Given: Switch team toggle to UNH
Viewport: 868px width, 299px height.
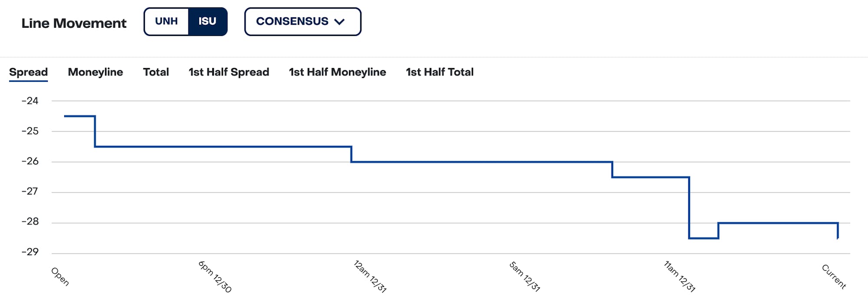Looking at the screenshot, I should click(166, 22).
